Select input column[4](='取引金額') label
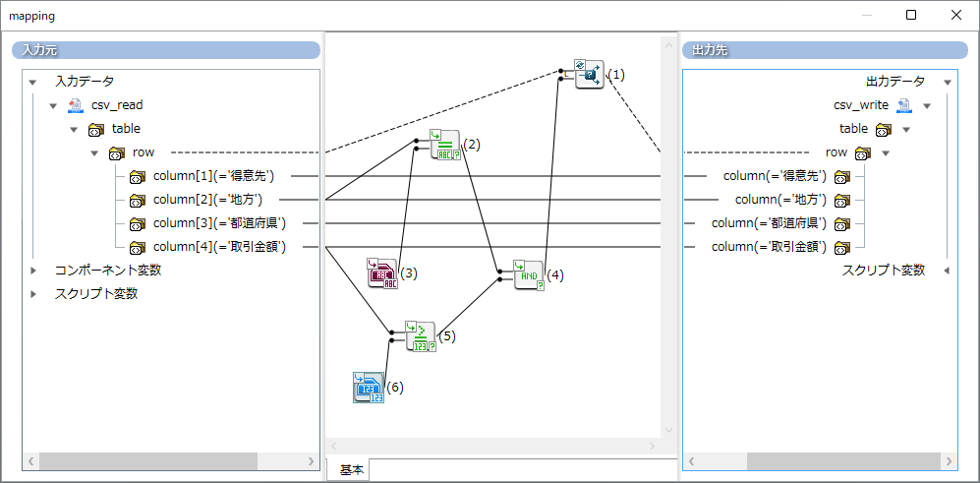Screen dimensions: 980x483 (220, 247)
